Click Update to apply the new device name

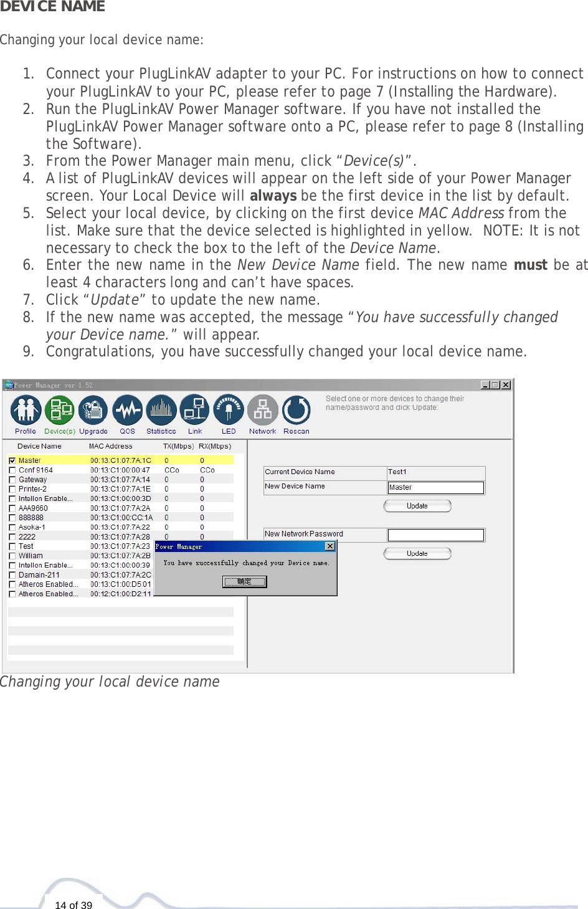[x=417, y=506]
